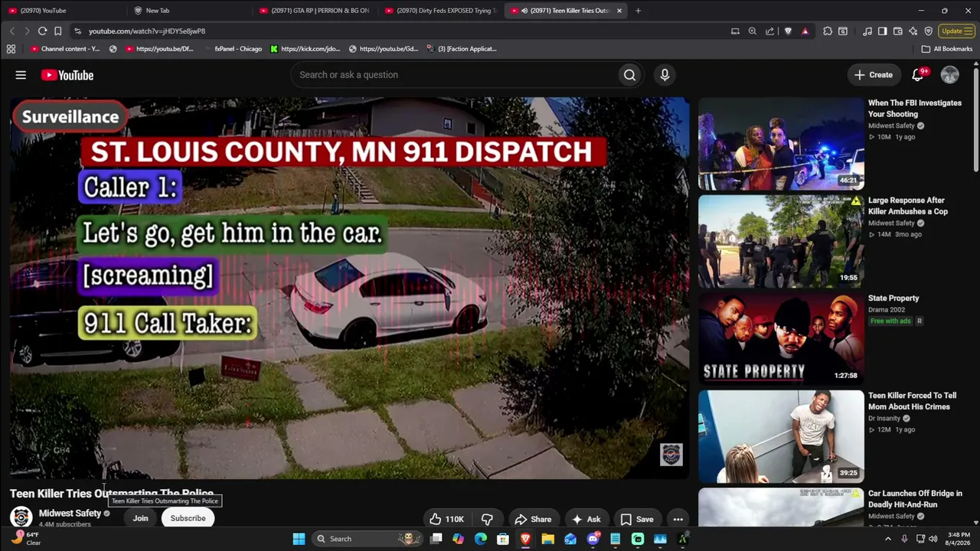Like the video (110K)
980x551 pixels.
point(446,520)
